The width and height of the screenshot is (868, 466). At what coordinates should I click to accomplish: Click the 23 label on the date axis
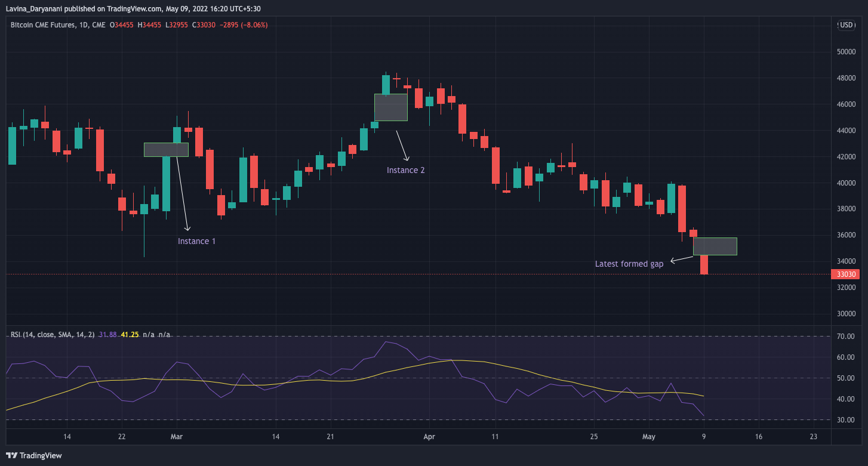point(814,437)
